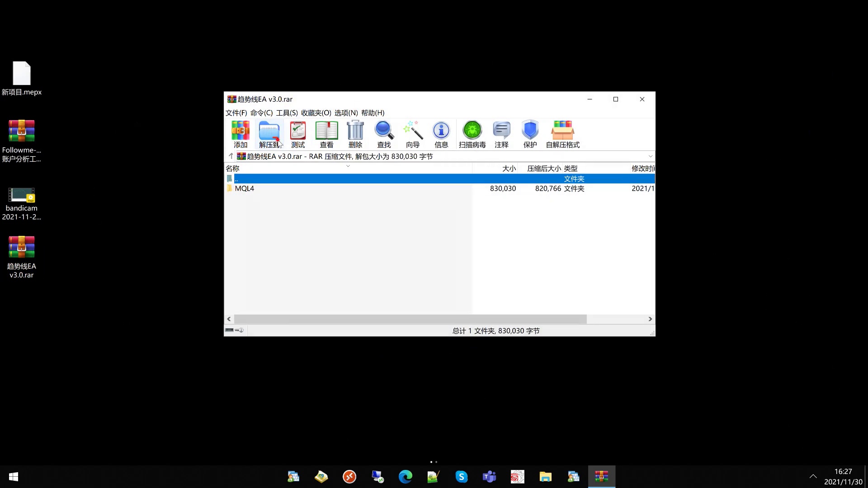Open the View (查看) toolbar icon
Viewport: 868px width, 488px height.
(x=326, y=134)
